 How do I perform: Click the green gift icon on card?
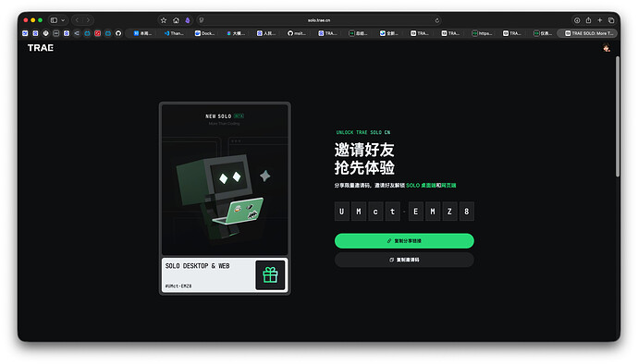click(270, 275)
